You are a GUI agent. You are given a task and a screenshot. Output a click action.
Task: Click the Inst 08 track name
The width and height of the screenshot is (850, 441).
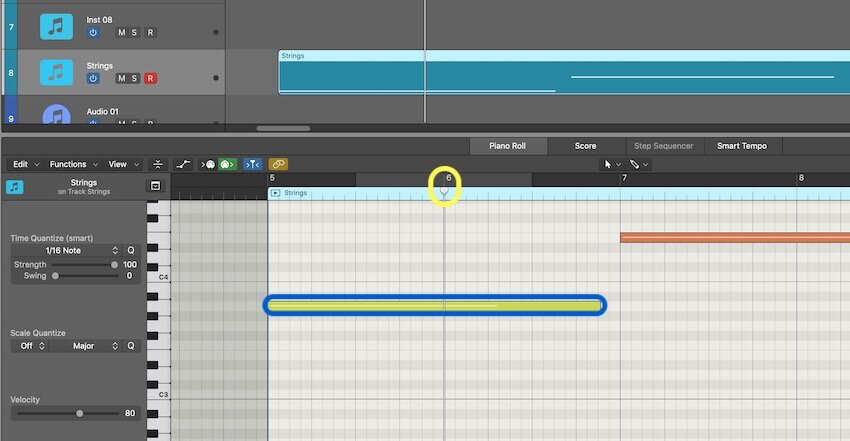pyautogui.click(x=99, y=20)
